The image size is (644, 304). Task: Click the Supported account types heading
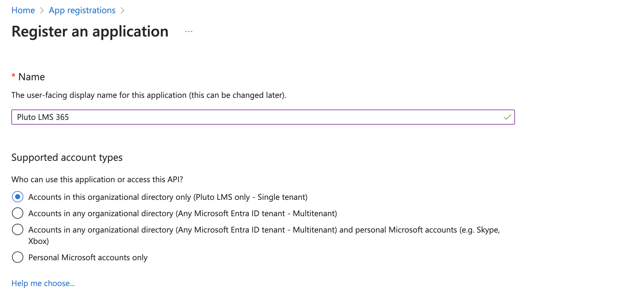tap(67, 157)
